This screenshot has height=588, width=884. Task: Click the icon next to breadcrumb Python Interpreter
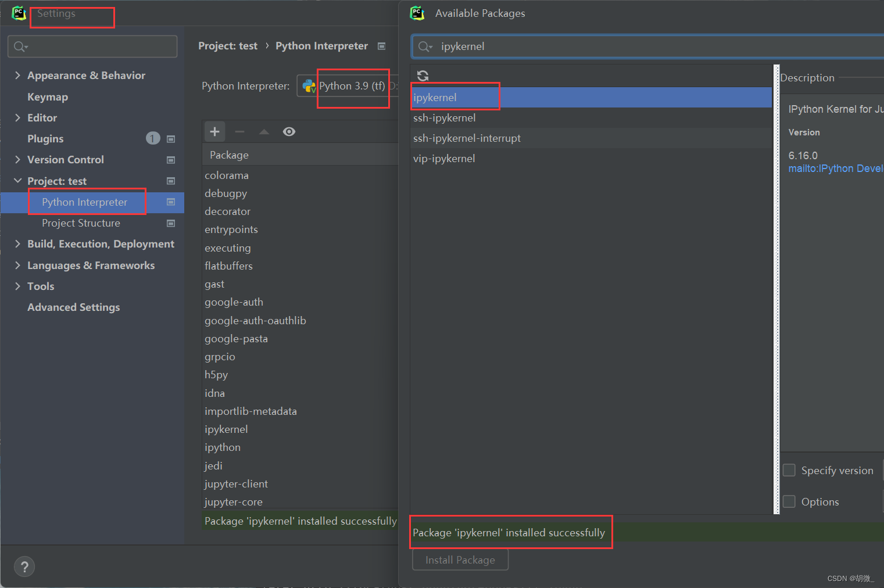coord(381,46)
